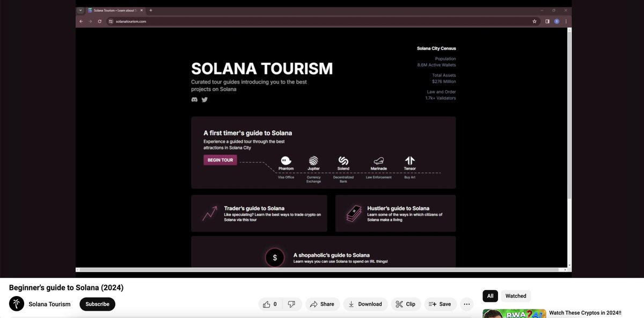Click the '1.7k+ Validators' text
This screenshot has width=644, height=318.
[x=441, y=98]
